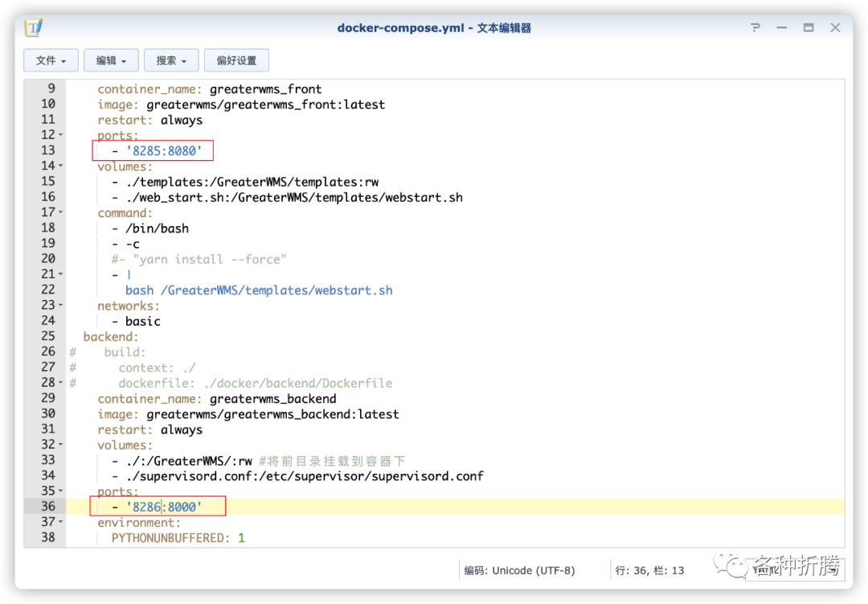Click the help question mark icon
Viewport: 868px width, 604px height.
click(x=755, y=27)
